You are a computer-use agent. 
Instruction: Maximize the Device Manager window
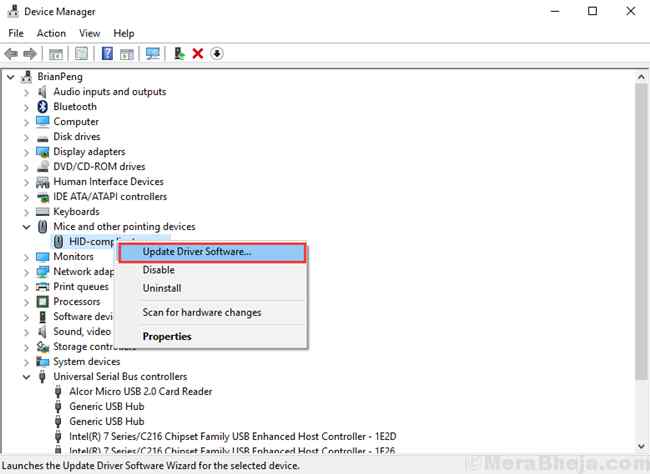coord(593,11)
